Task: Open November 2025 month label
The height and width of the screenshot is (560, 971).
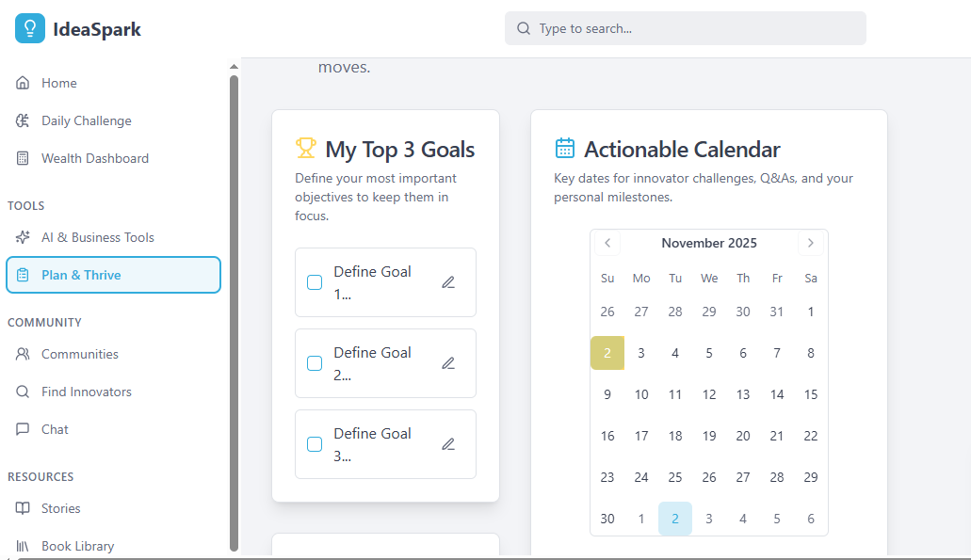Action: (x=708, y=243)
